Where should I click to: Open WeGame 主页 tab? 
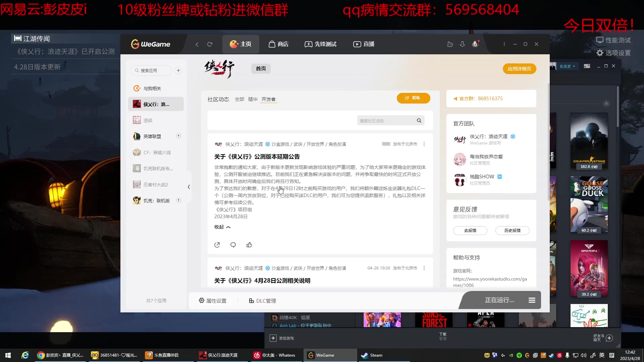[x=240, y=44]
